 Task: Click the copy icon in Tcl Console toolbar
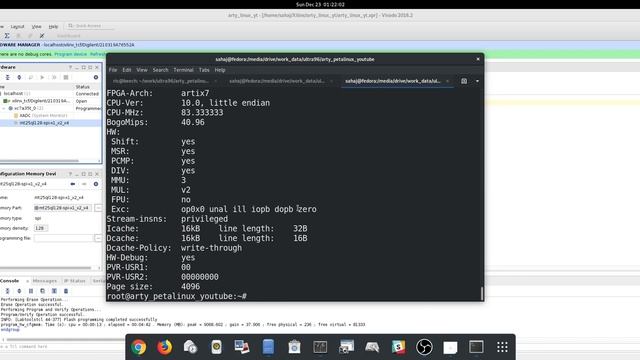coord(42,291)
